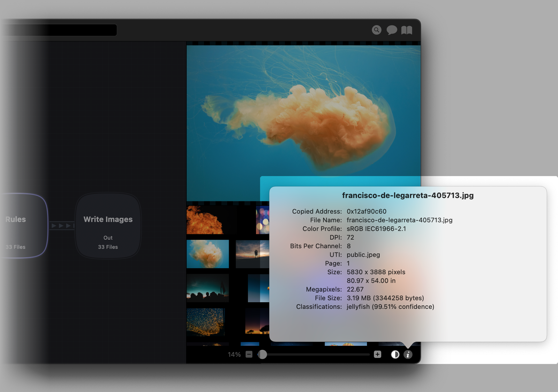Select the orange fire explosion thumbnail
Screen dimensions: 558x392
(x=205, y=220)
